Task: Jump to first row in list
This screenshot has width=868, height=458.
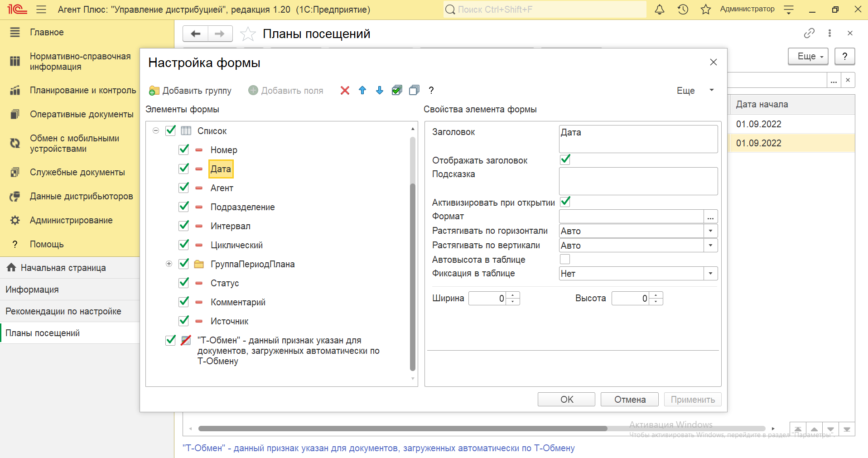Action: coord(798,429)
